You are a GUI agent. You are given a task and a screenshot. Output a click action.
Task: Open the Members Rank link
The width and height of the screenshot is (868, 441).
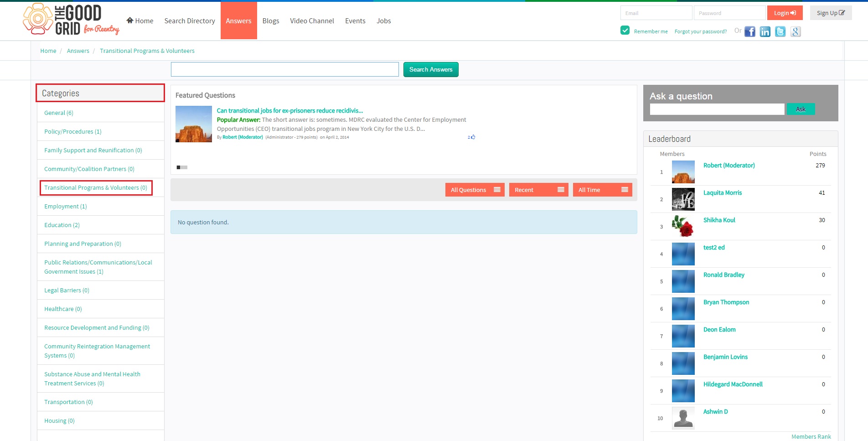811,436
